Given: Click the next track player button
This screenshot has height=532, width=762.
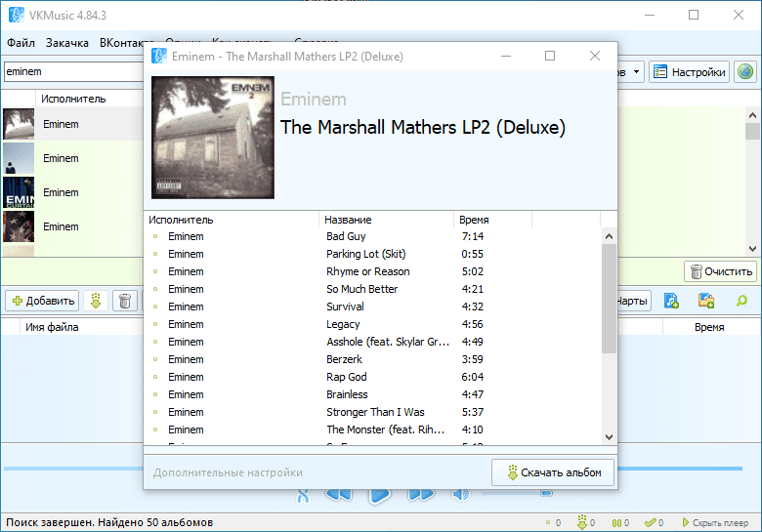Looking at the screenshot, I should (421, 495).
